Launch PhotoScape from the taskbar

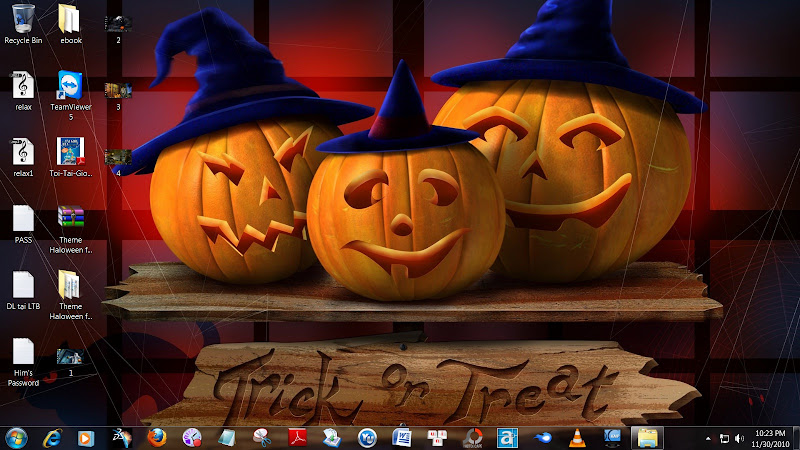tap(472, 438)
